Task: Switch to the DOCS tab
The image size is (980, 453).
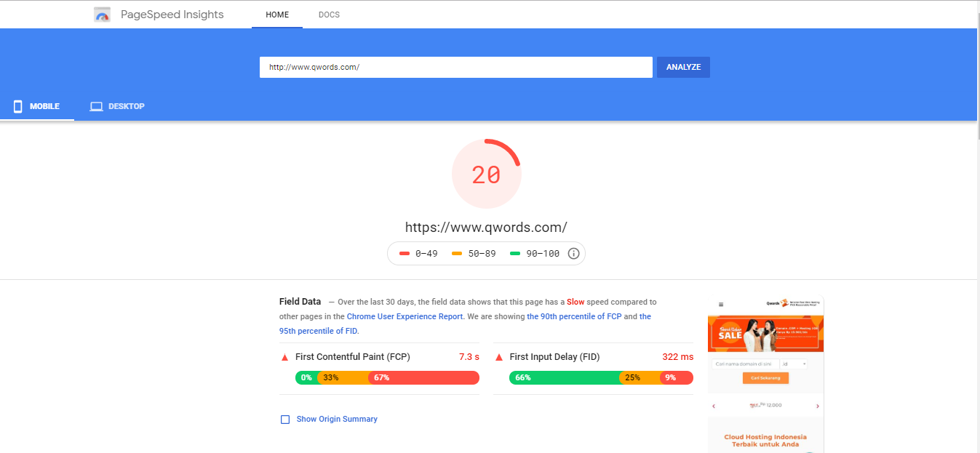Action: tap(329, 14)
